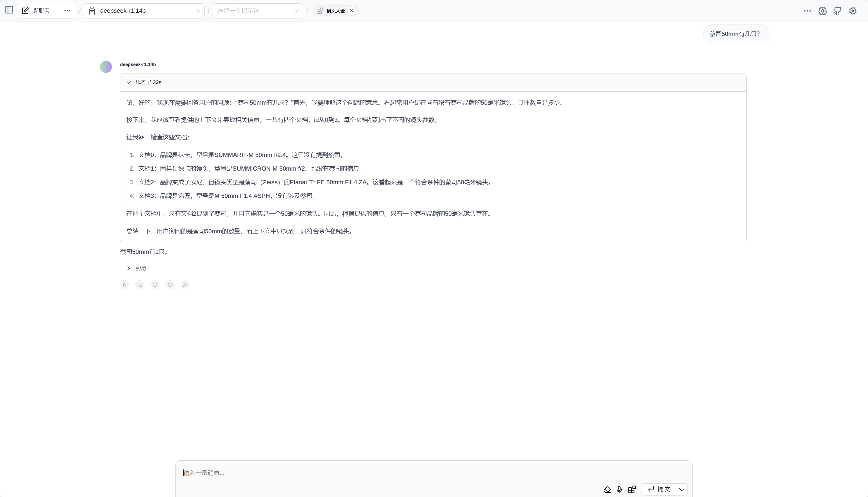Edit the assistant's message
Image resolution: width=868 pixels, height=497 pixels.
point(185,285)
